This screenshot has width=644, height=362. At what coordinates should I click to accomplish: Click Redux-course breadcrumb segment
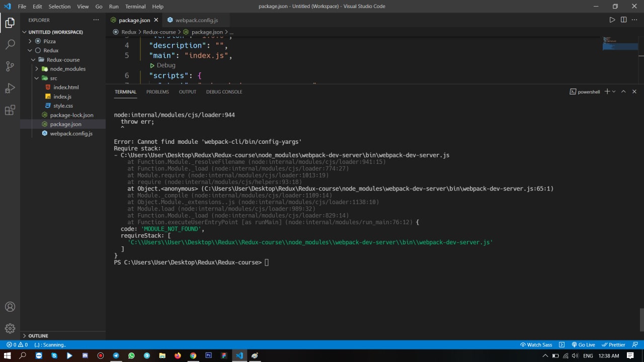pyautogui.click(x=159, y=32)
